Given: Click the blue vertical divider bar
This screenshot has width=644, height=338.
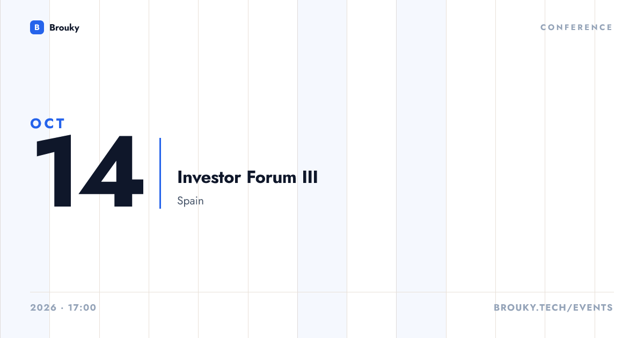Looking at the screenshot, I should coord(160,173).
